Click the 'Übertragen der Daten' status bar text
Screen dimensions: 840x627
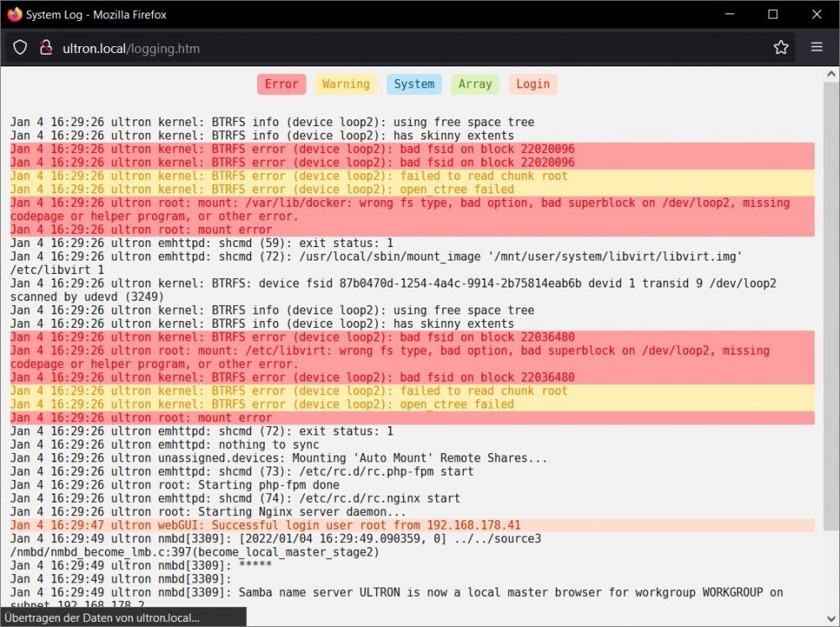102,618
